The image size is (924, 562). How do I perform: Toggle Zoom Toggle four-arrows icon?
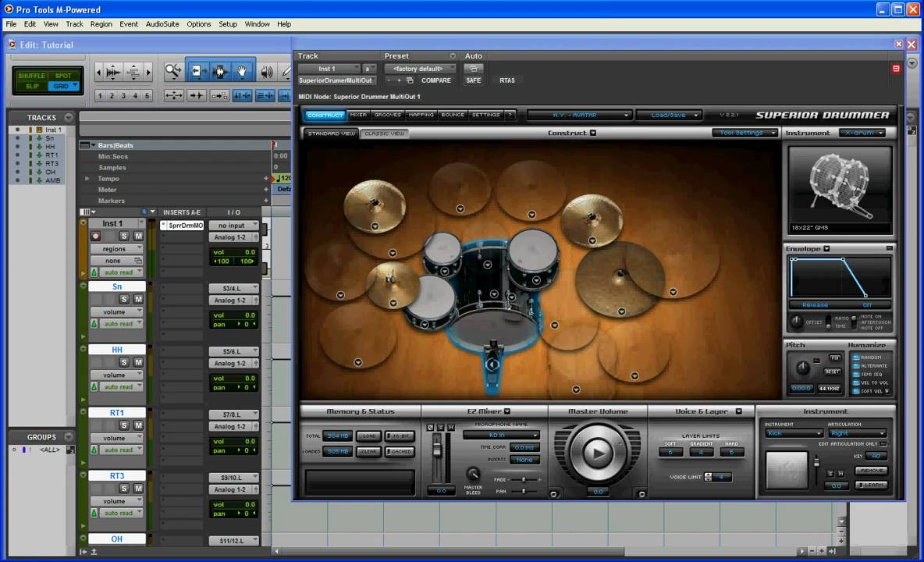pyautogui.click(x=174, y=95)
